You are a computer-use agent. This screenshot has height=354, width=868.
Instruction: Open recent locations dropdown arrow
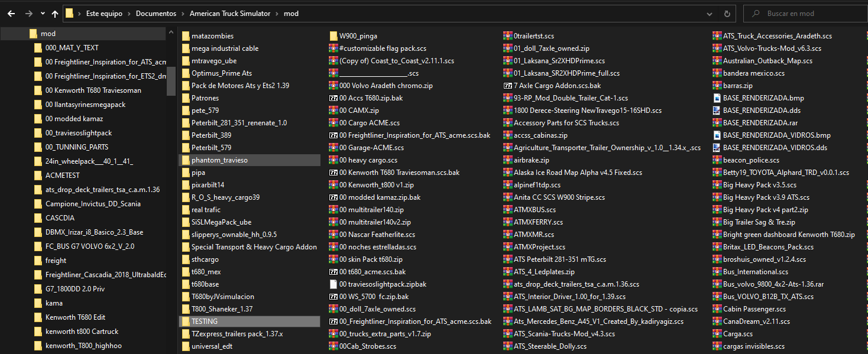point(42,13)
